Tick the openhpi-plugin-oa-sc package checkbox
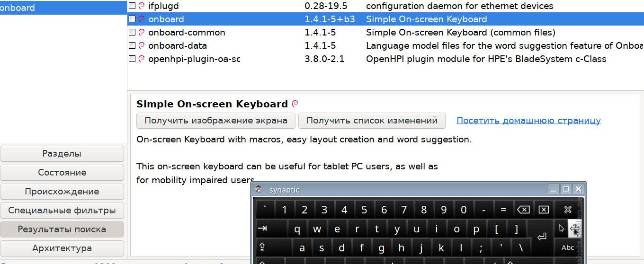The height and width of the screenshot is (264, 644). pos(132,59)
